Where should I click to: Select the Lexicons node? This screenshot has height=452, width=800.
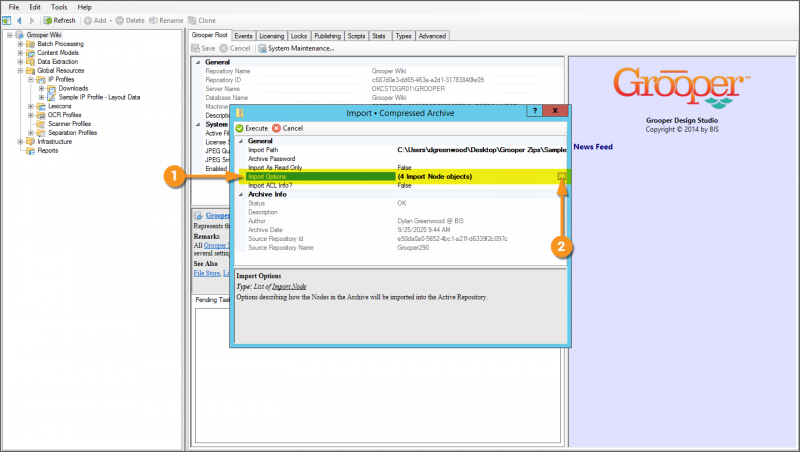click(x=60, y=106)
